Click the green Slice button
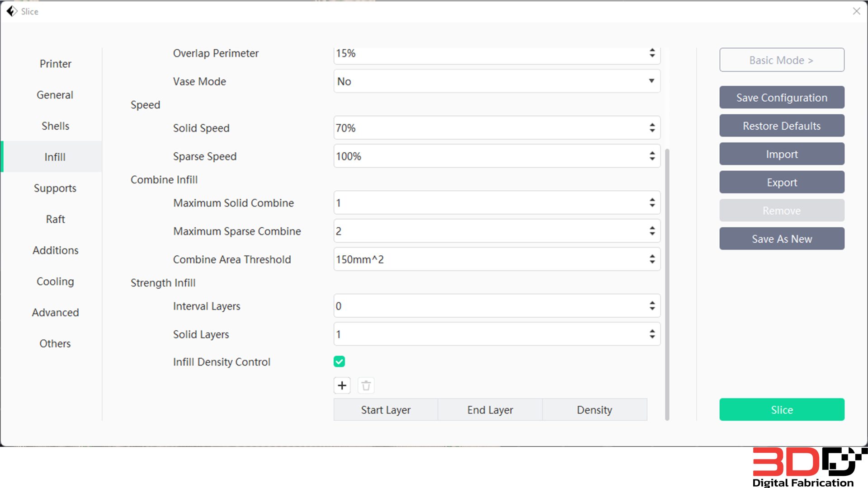868x488 pixels. click(781, 409)
